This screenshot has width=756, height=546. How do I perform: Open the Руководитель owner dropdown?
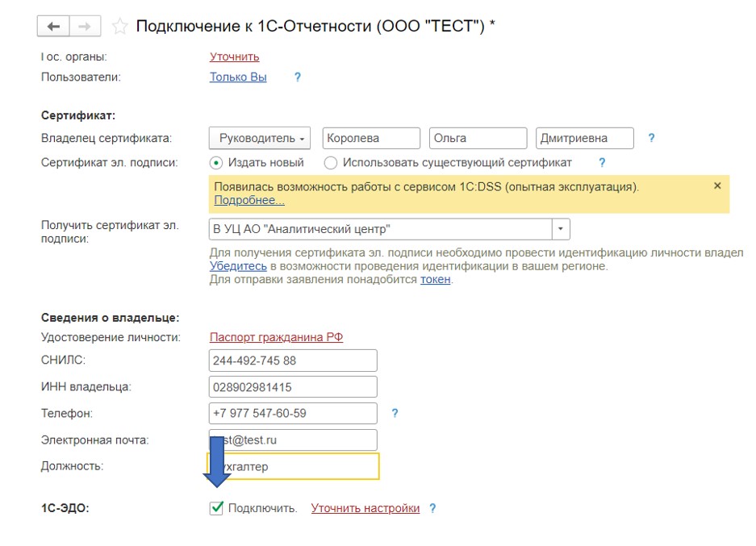tap(259, 138)
